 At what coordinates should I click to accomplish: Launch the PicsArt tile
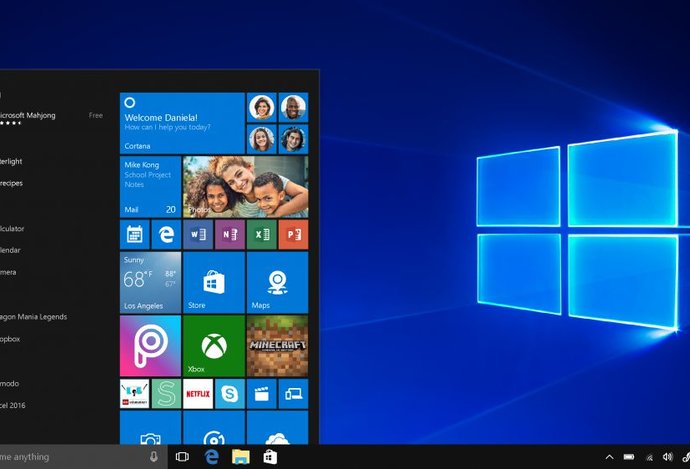pyautogui.click(x=150, y=345)
